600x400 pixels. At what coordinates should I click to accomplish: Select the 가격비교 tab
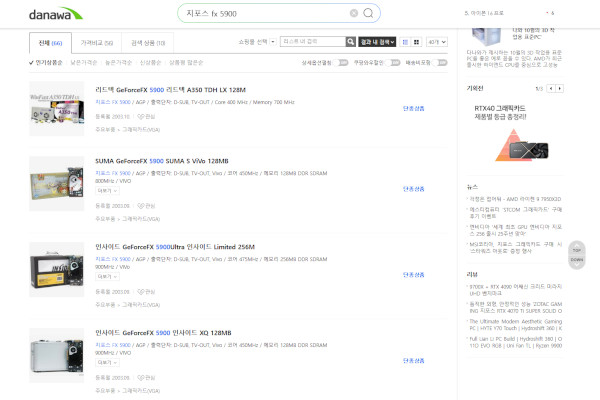point(96,43)
